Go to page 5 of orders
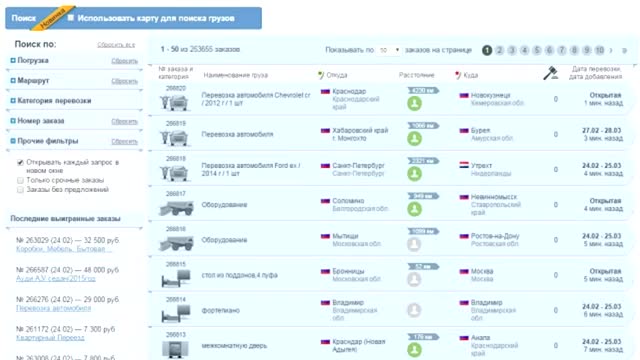 click(x=537, y=50)
